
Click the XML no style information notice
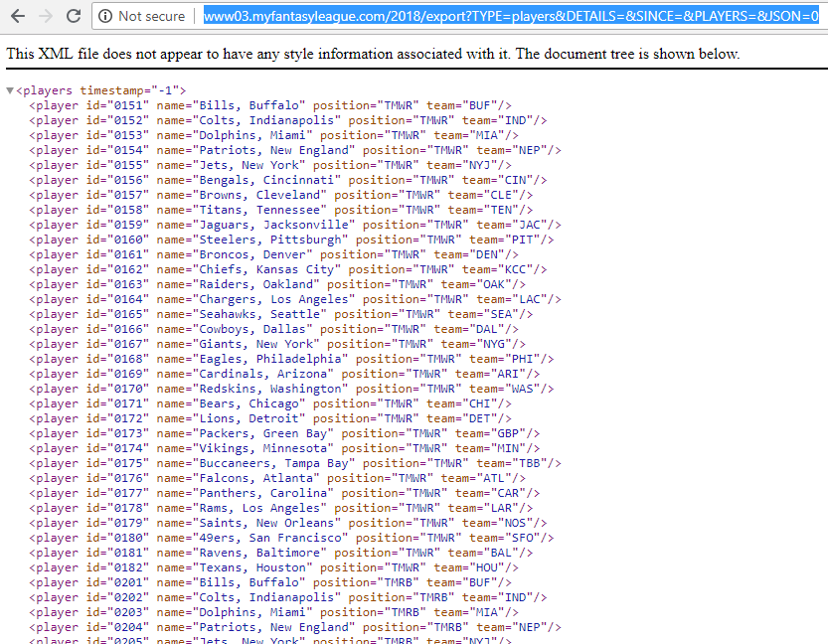coord(373,54)
